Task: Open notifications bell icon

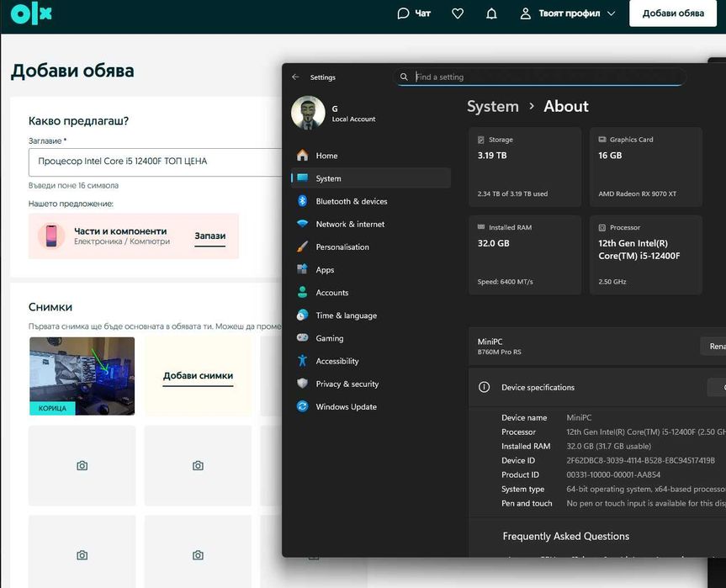Action: click(492, 14)
